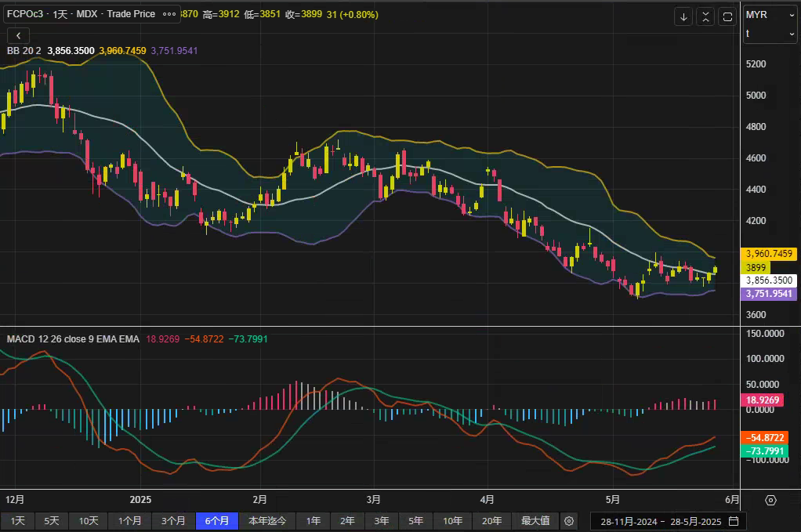801x532 pixels.
Task: Click the collapse pane arrows icon
Action: pyautogui.click(x=705, y=17)
